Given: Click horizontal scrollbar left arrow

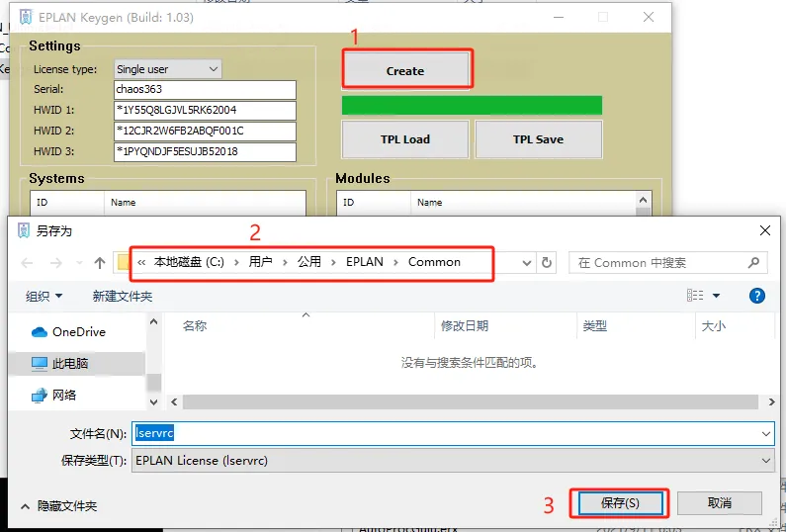Looking at the screenshot, I should coord(174,401).
